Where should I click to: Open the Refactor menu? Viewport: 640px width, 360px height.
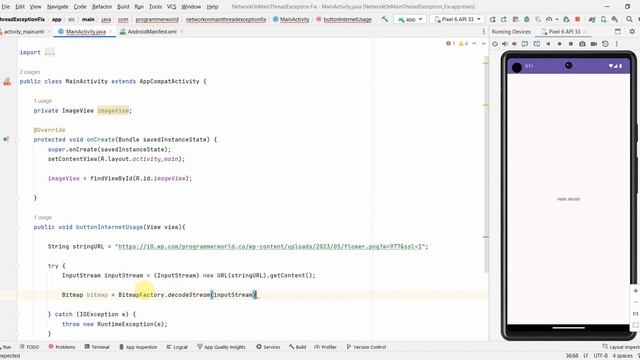(102, 7)
